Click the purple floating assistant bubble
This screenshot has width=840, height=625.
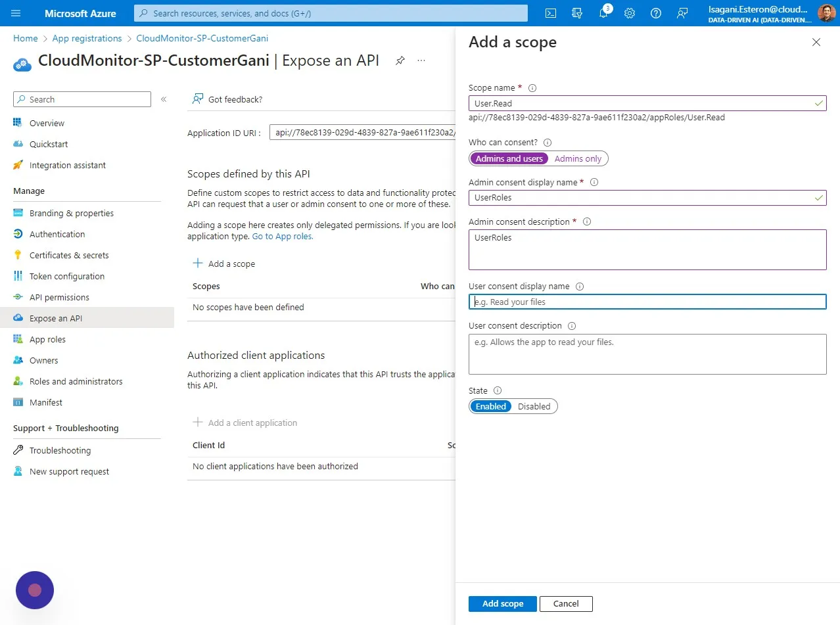[35, 590]
